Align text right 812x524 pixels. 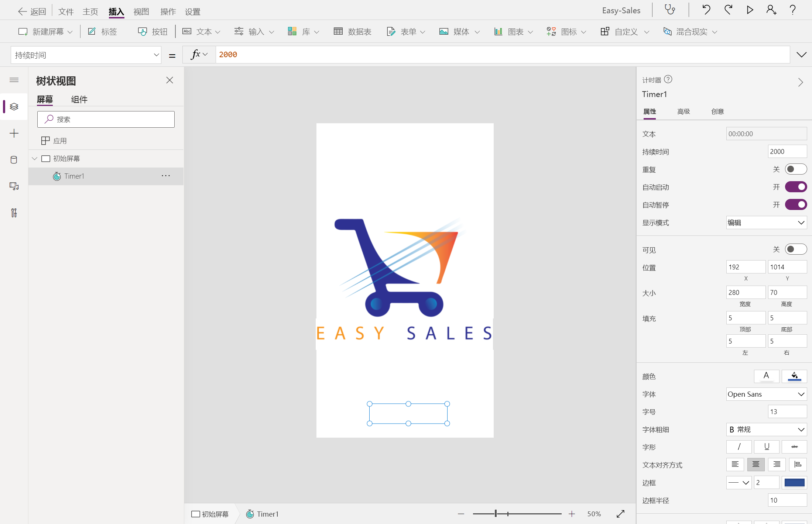[x=777, y=465]
